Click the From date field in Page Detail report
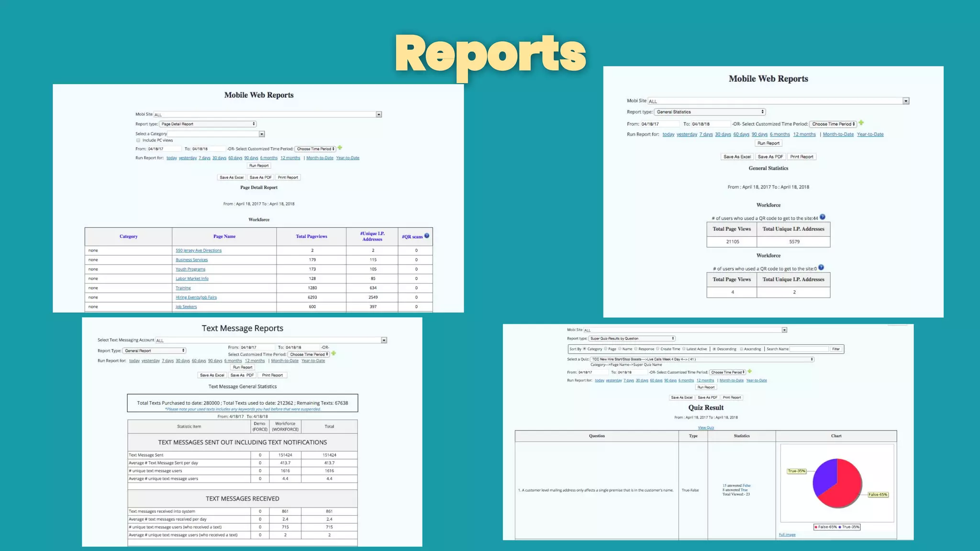Image resolution: width=980 pixels, height=551 pixels. (x=164, y=149)
